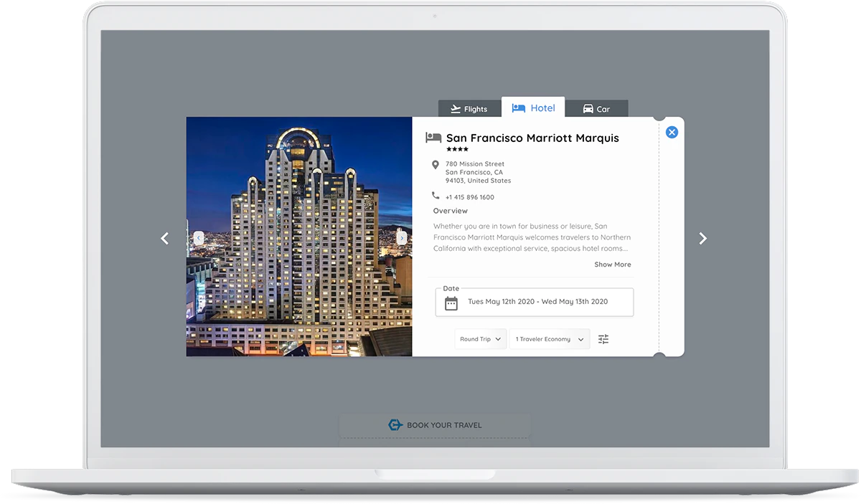The height and width of the screenshot is (504, 861).
Task: Click the date range input field
Action: coord(535,302)
